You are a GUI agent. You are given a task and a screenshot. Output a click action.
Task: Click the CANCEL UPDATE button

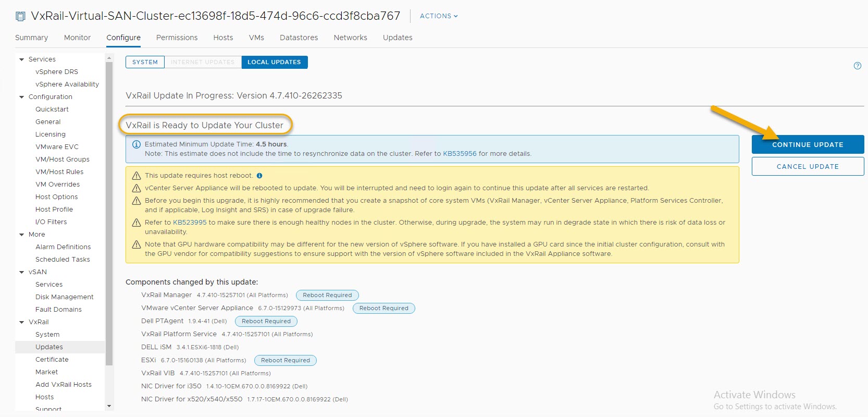coord(808,166)
